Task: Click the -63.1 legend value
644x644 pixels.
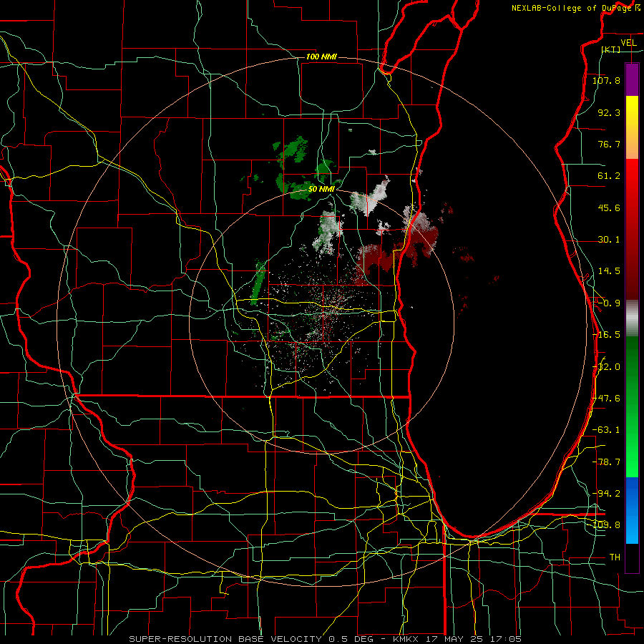Action: pos(606,430)
